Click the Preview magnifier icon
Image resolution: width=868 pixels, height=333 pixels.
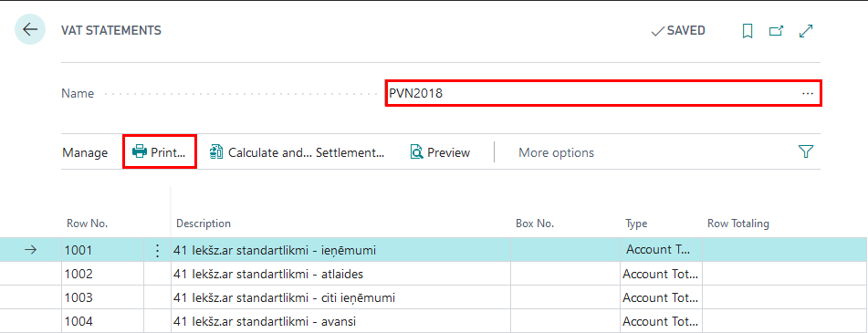416,152
